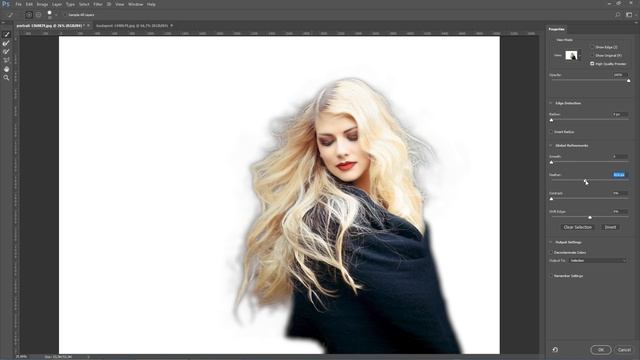
Task: Click the Cancel button
Action: [624, 350]
